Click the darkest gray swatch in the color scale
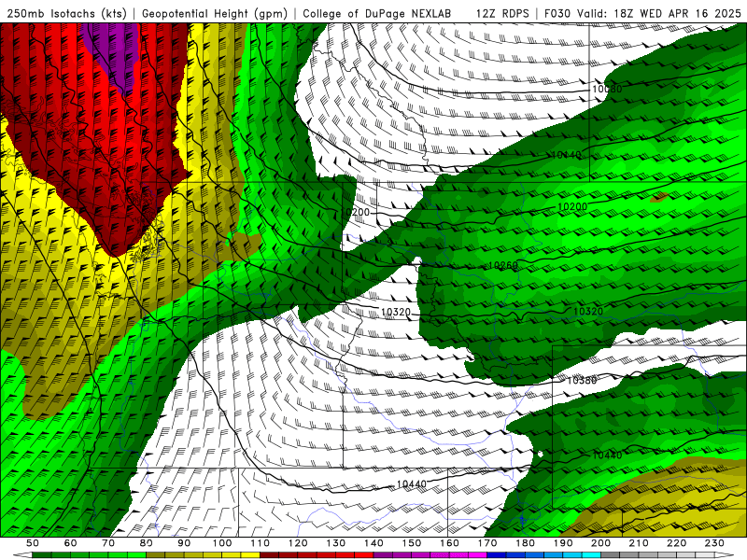Screen dimensions: 747x560 pyautogui.click(x=611, y=554)
